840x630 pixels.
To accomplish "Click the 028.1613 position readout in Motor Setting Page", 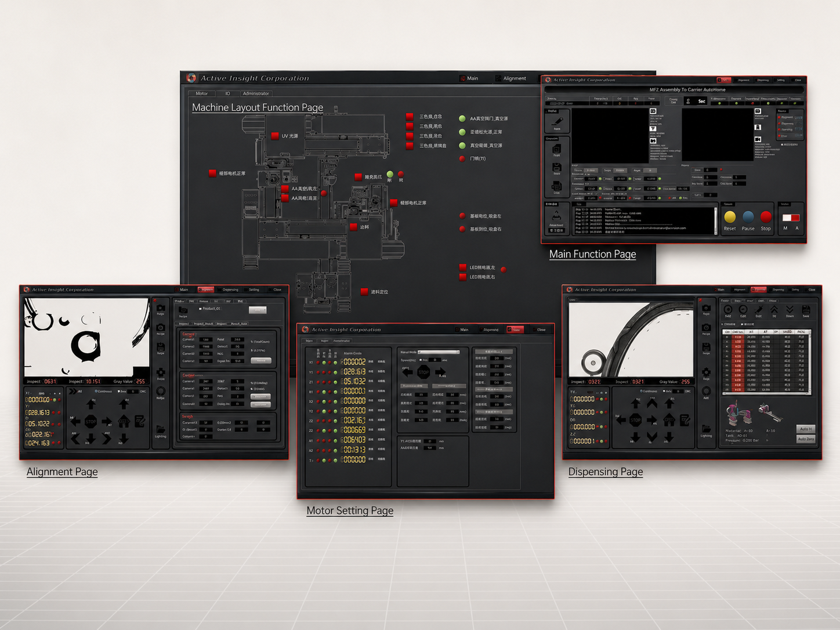I will point(353,372).
